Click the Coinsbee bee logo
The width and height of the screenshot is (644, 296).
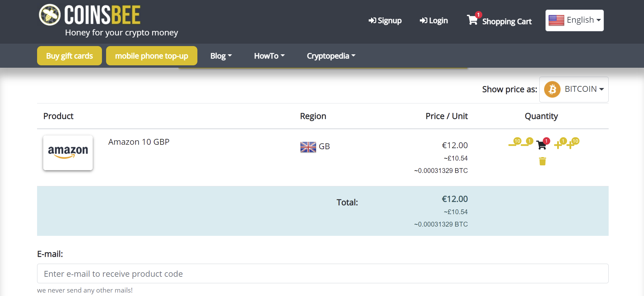click(50, 15)
